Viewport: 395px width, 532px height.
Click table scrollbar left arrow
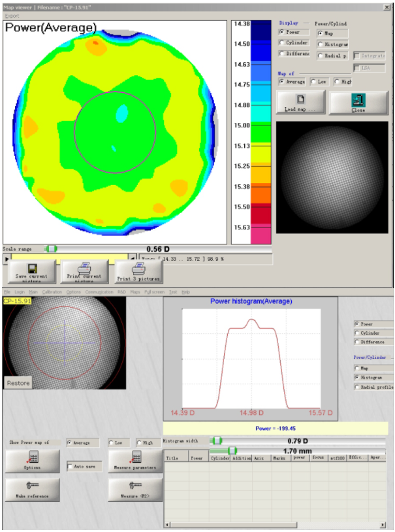[167, 525]
